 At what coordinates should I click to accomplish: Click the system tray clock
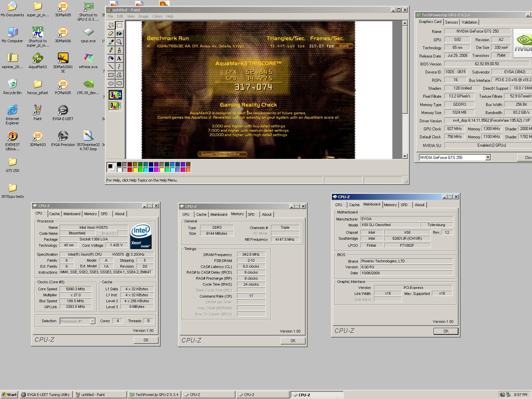[521, 395]
